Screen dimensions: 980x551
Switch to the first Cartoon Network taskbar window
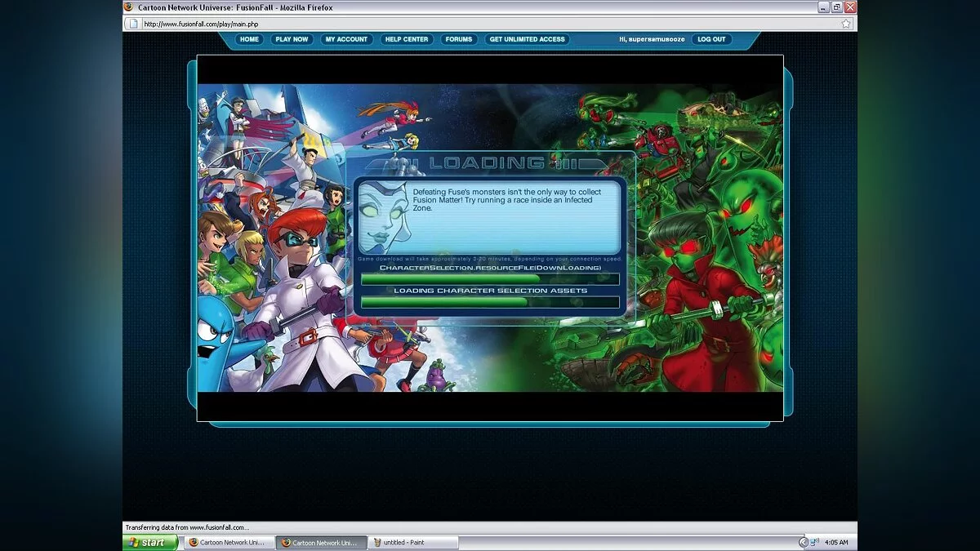coord(228,542)
